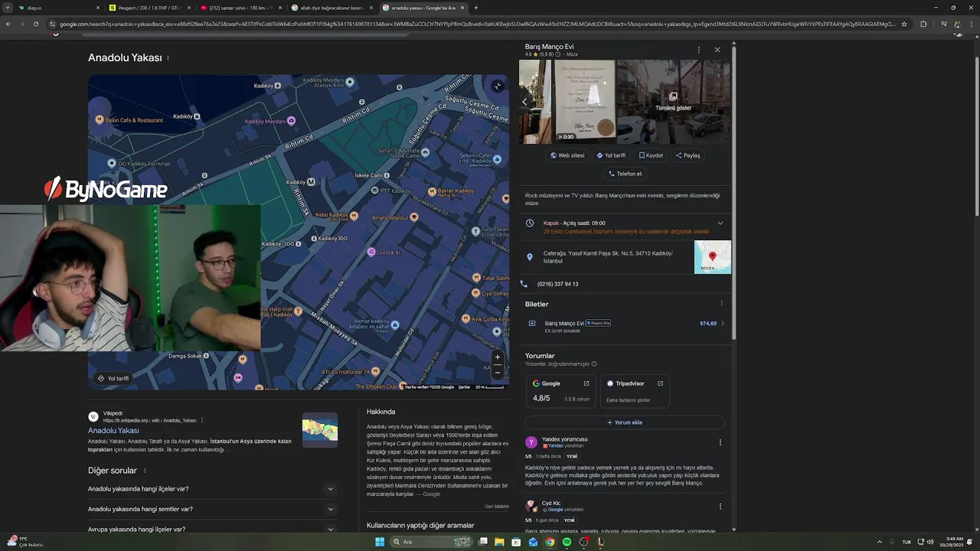Click the taskbar volume icon
The height and width of the screenshot is (551, 980).
(x=930, y=542)
